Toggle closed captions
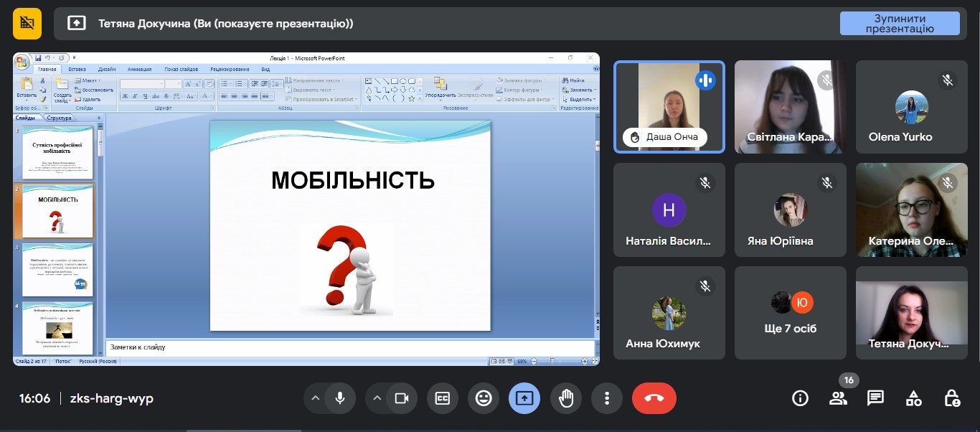 click(443, 398)
